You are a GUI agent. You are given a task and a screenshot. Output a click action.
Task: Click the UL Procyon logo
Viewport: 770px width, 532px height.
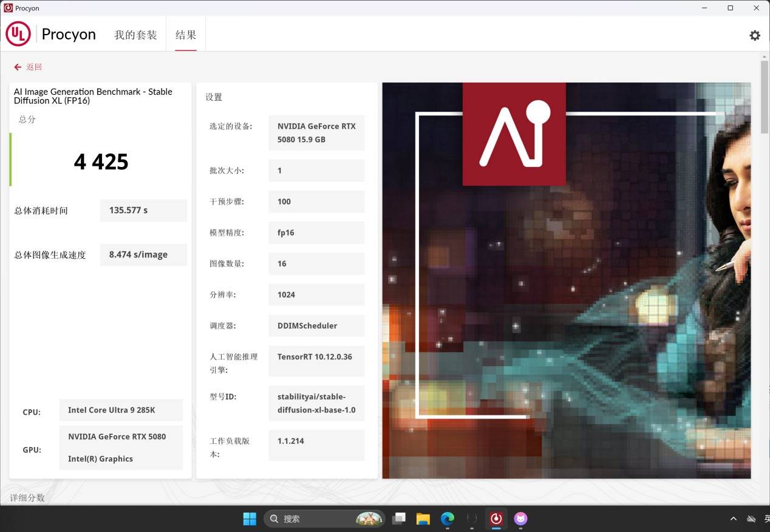(18, 34)
